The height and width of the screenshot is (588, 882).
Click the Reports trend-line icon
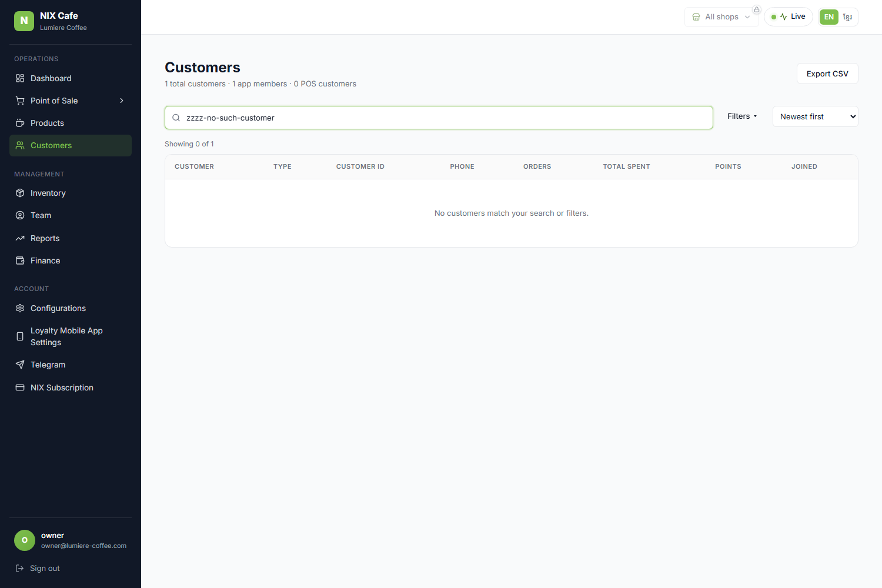(x=20, y=238)
